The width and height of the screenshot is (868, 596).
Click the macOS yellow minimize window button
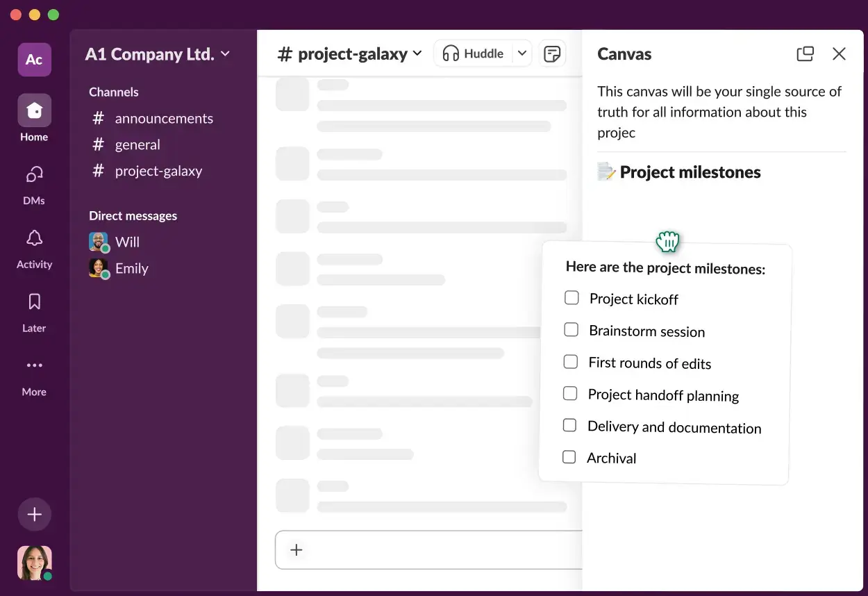[x=35, y=15]
